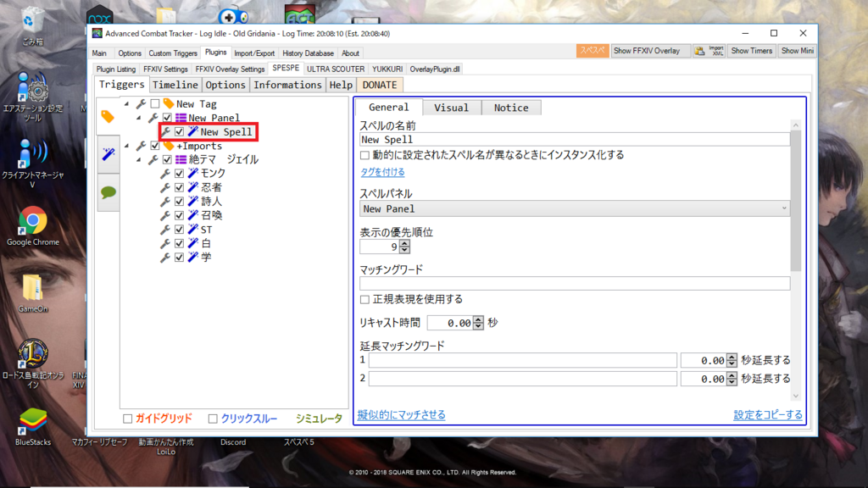Screen dimensions: 868x488
Task: Switch to the Visual tab
Action: (x=451, y=108)
